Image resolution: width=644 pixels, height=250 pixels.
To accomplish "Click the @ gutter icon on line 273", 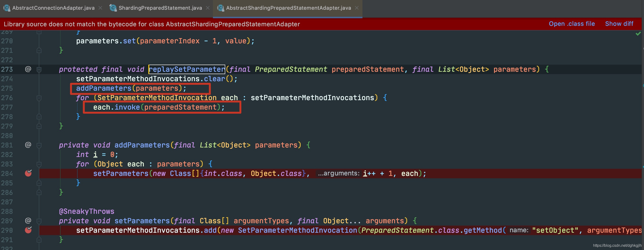I will pyautogui.click(x=28, y=69).
